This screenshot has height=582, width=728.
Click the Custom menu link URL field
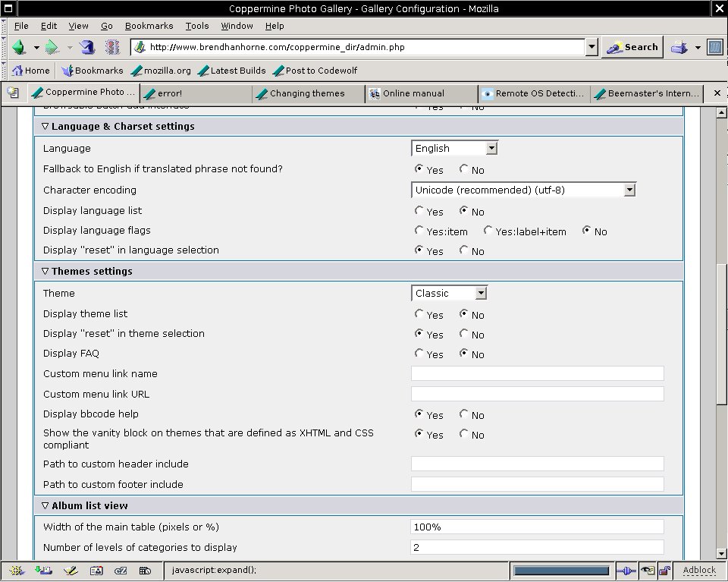[537, 394]
